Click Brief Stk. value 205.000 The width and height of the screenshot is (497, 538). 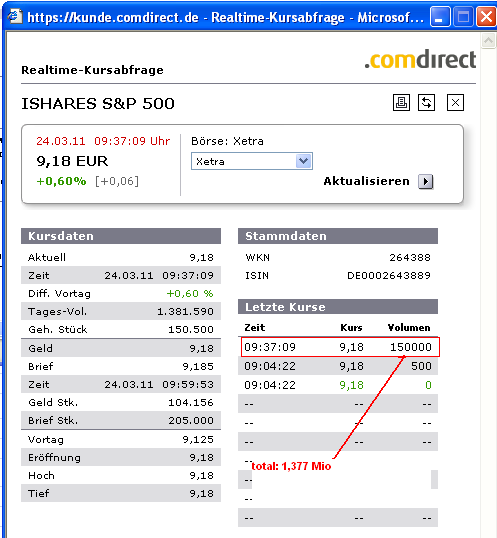(x=191, y=420)
